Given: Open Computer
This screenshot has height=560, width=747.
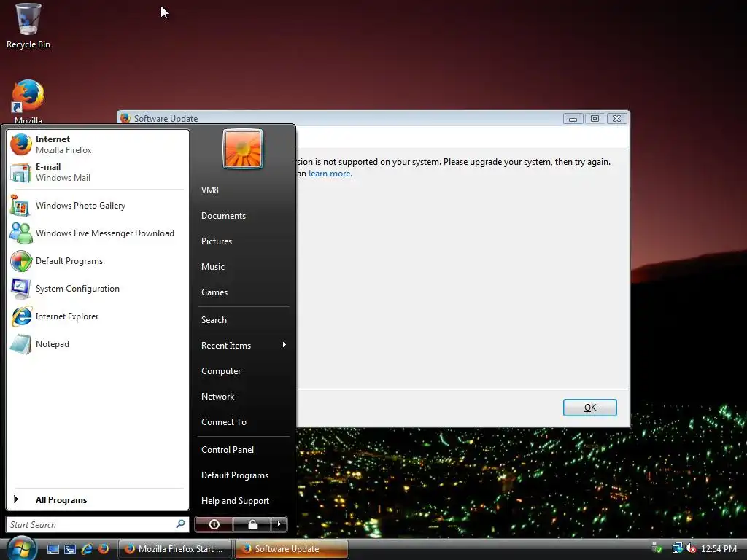Looking at the screenshot, I should (x=243, y=371).
